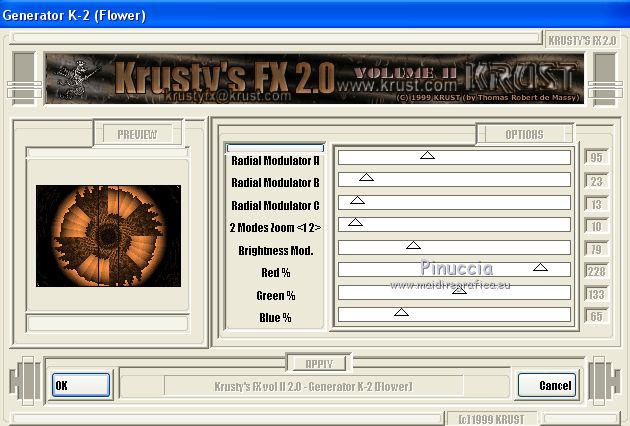Image resolution: width=630 pixels, height=426 pixels.
Task: Adjust the Green % slider
Action: pos(454,293)
